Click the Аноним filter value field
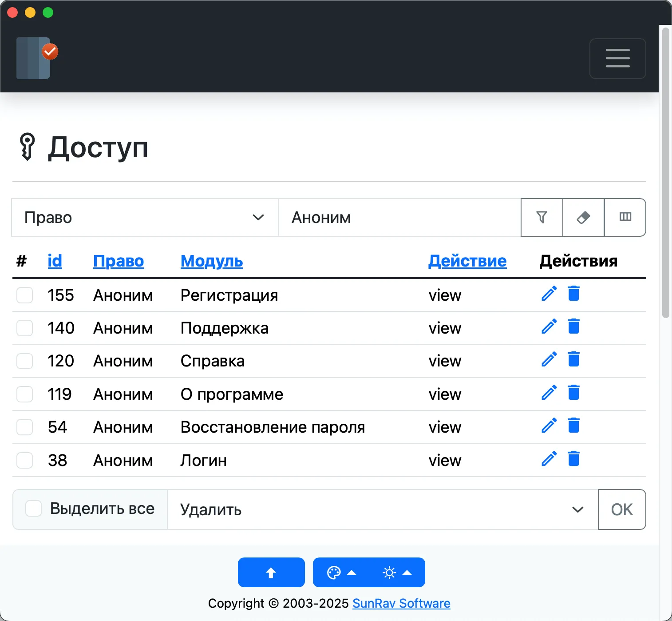The image size is (672, 621). (x=399, y=217)
